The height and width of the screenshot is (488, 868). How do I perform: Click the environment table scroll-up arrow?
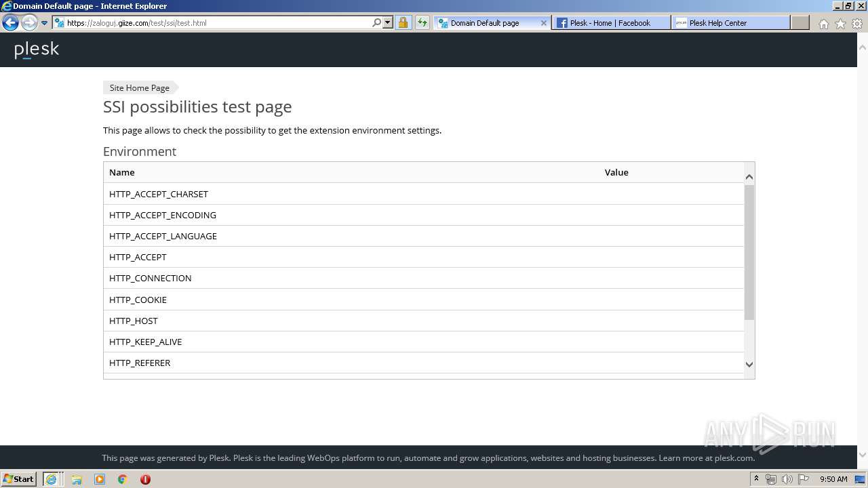coord(749,177)
